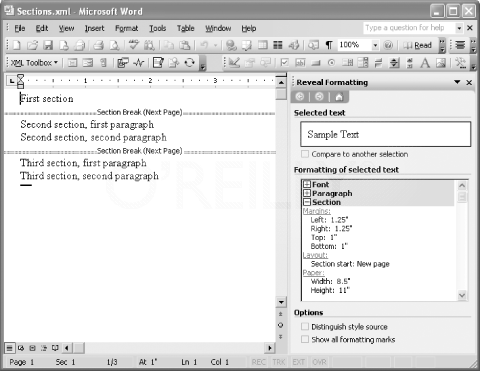Open the Undo history dropdown arrow
This screenshot has height=371, width=481.
pyautogui.click(x=215, y=45)
